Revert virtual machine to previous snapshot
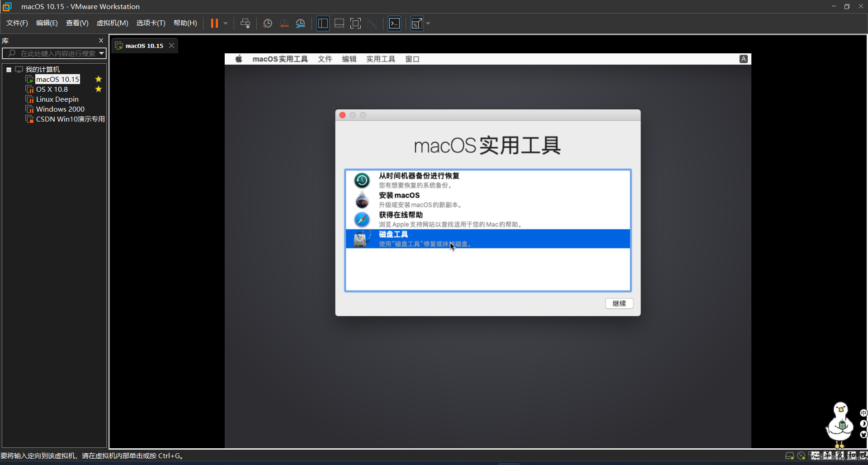The image size is (868, 465). coord(284,23)
